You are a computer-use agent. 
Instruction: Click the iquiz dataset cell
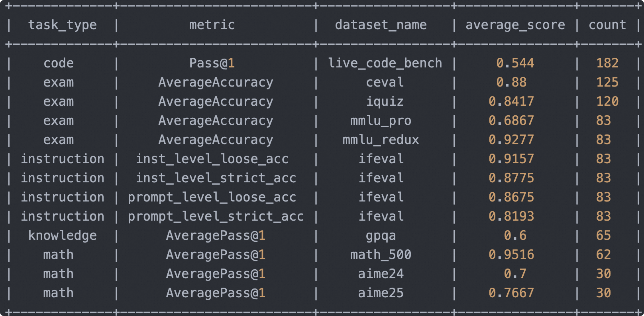(x=385, y=102)
